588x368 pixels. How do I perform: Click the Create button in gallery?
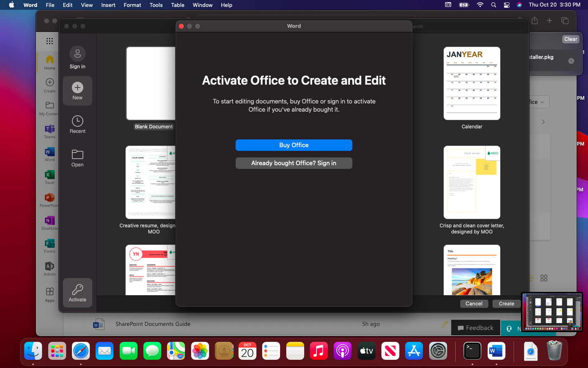[x=506, y=303]
